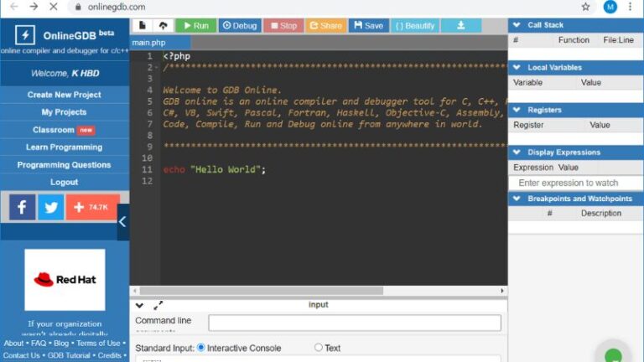Click the plus share counter button

[x=92, y=207]
